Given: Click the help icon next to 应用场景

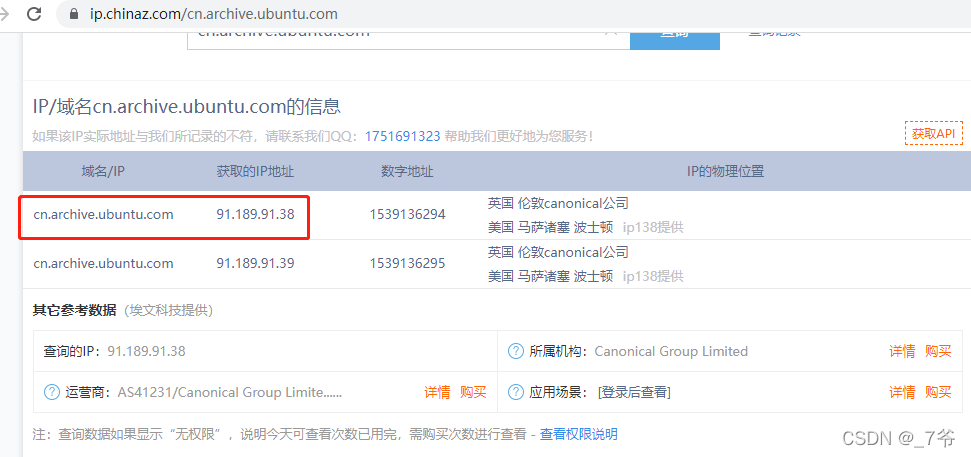Looking at the screenshot, I should (516, 392).
